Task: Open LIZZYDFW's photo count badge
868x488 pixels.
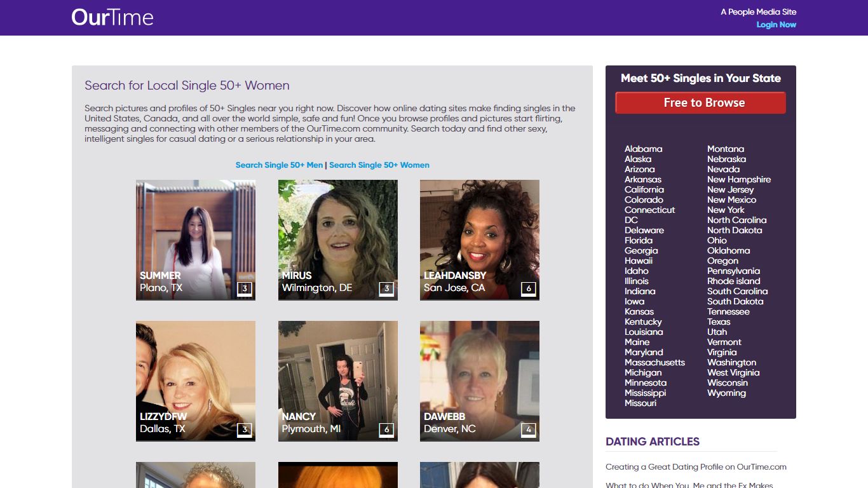Action: coord(245,430)
